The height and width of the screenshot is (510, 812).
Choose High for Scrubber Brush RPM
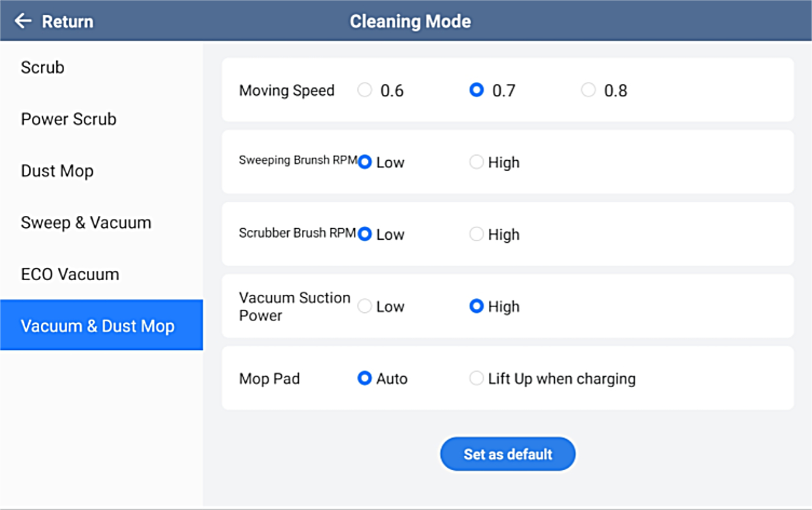click(477, 234)
